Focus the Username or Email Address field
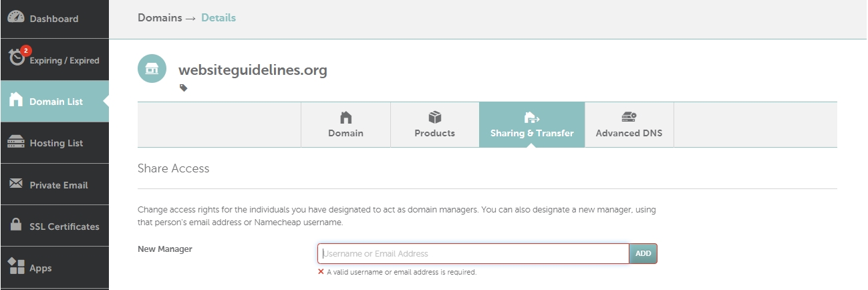This screenshot has width=868, height=290. pos(473,254)
